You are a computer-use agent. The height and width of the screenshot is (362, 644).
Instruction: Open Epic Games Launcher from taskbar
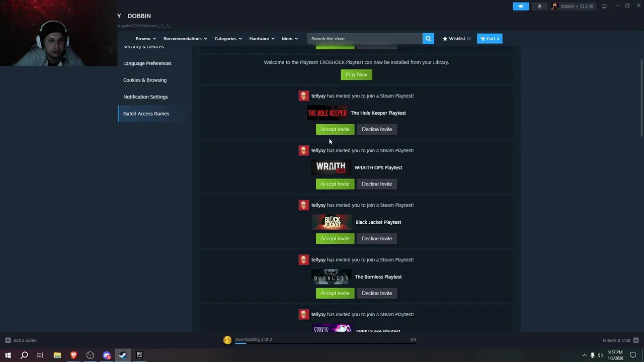(139, 355)
